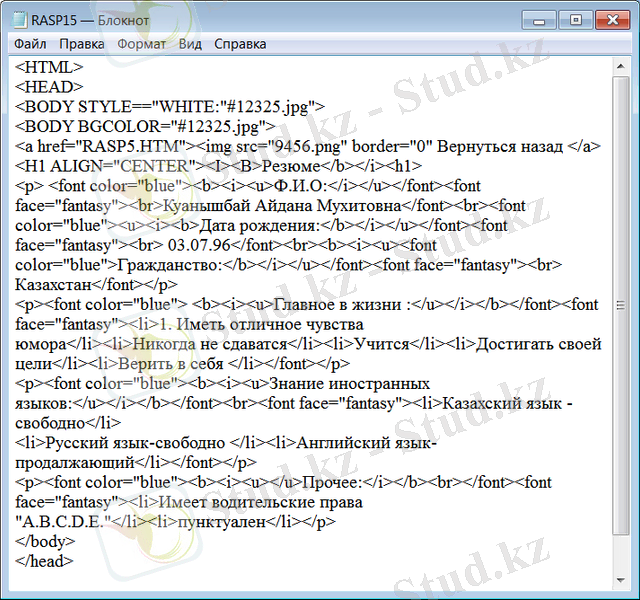Click the word 'продалжающий'
640x600 pixels.
click(75, 462)
